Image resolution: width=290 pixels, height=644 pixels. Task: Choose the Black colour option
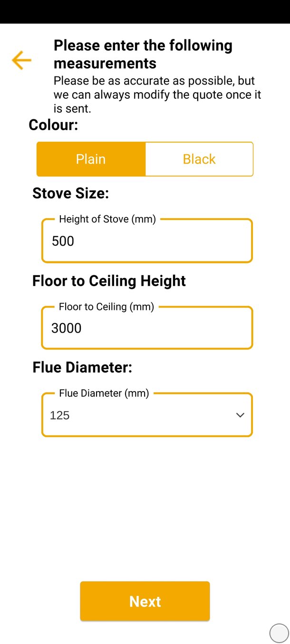(x=199, y=159)
